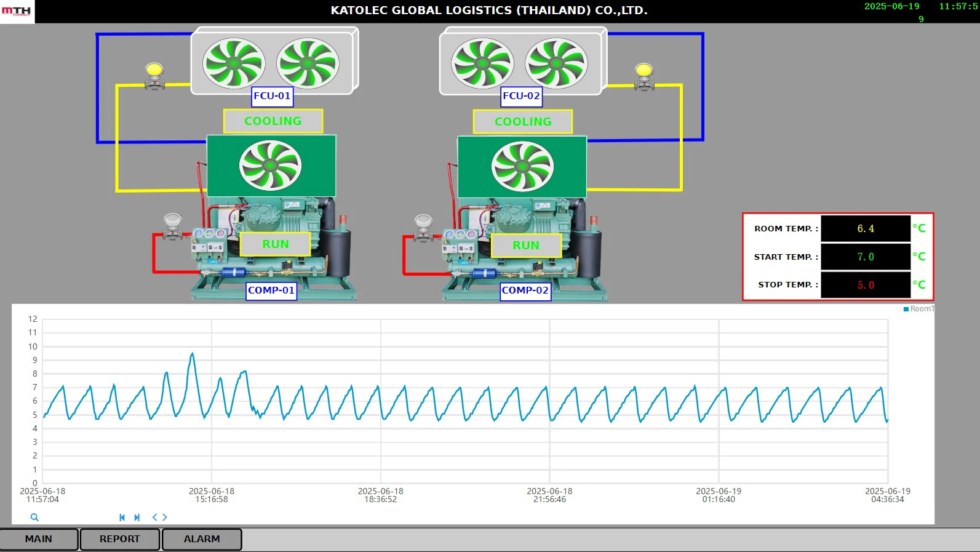Select the COMP-02 label
The height and width of the screenshot is (552, 980).
[x=525, y=290]
